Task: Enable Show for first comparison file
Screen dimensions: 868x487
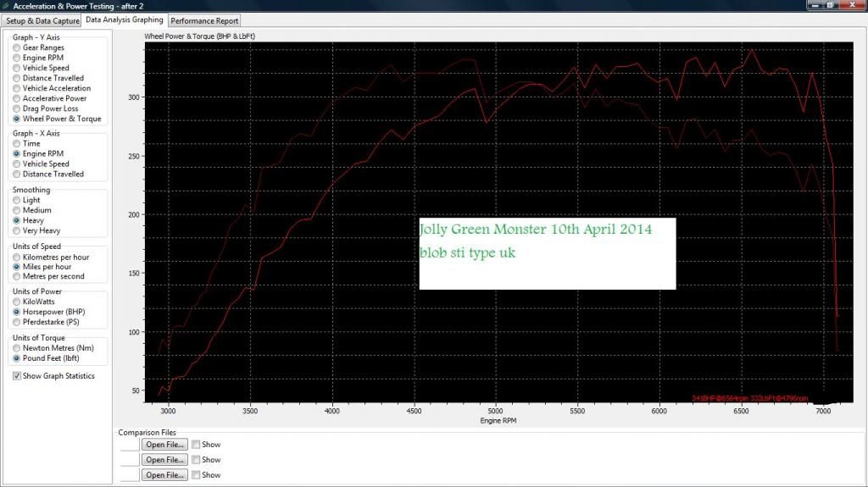Action: [196, 444]
